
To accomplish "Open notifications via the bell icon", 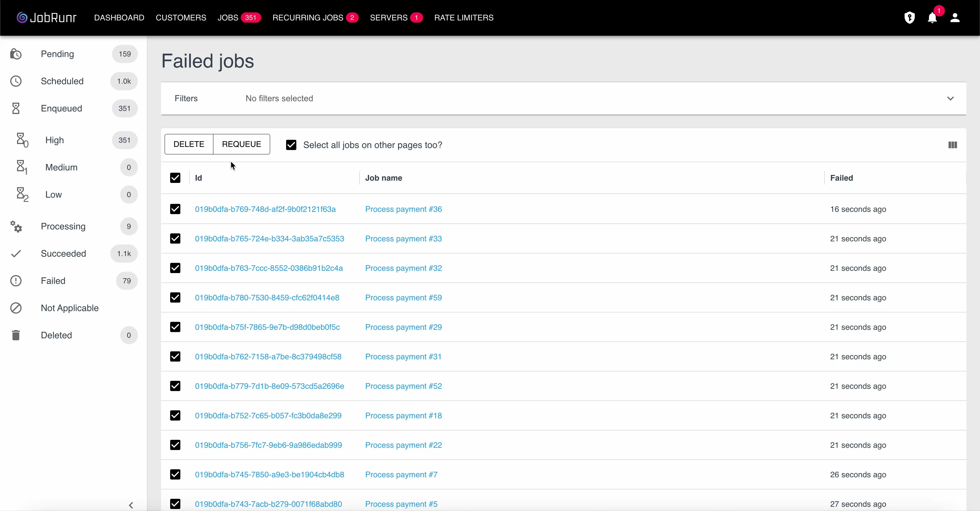I will tap(932, 18).
